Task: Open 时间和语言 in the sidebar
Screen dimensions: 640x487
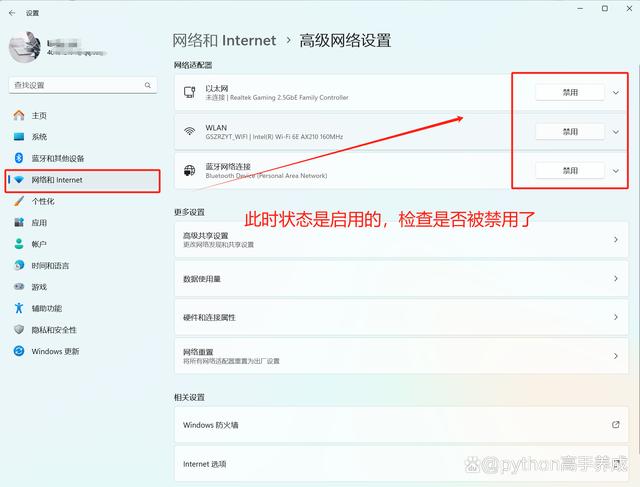Action: pos(83,266)
